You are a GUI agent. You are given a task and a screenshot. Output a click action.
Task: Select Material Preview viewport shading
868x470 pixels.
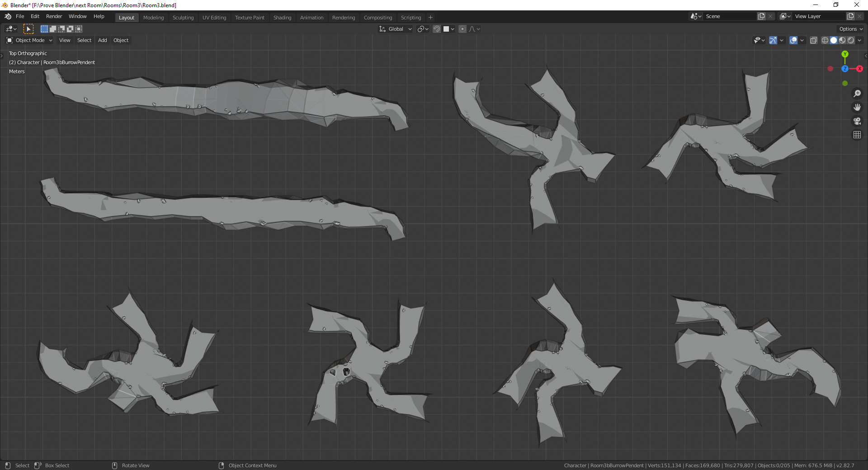[842, 40]
